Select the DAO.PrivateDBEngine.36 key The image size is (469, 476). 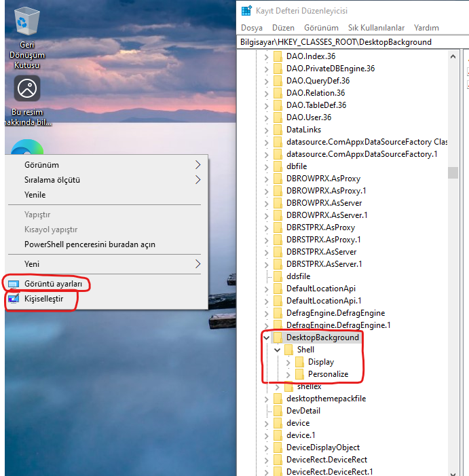click(331, 69)
